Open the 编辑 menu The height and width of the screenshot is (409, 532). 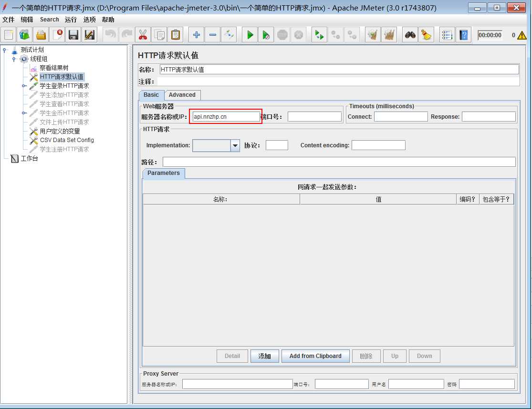point(27,20)
